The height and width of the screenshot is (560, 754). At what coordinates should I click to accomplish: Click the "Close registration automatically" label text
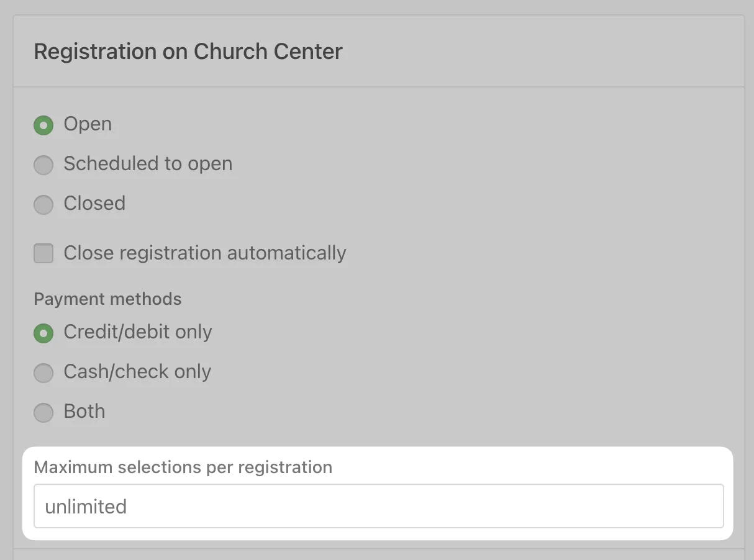[x=205, y=253]
